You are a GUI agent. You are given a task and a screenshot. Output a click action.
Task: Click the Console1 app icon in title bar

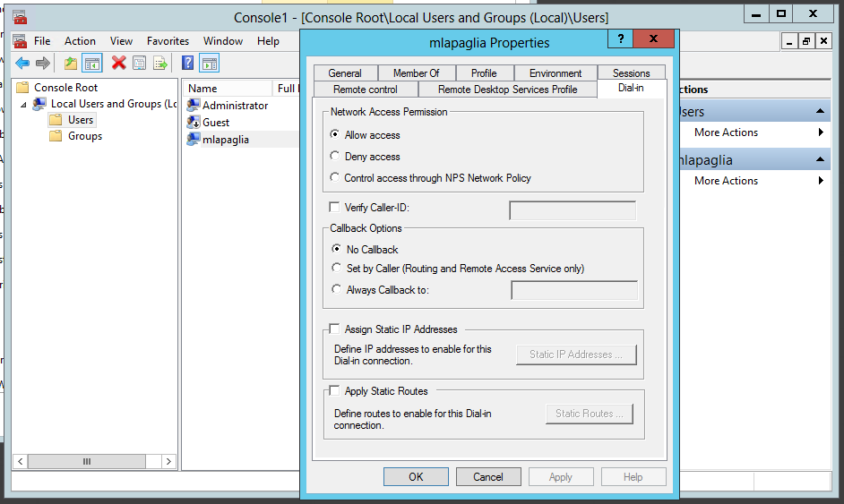pyautogui.click(x=20, y=17)
